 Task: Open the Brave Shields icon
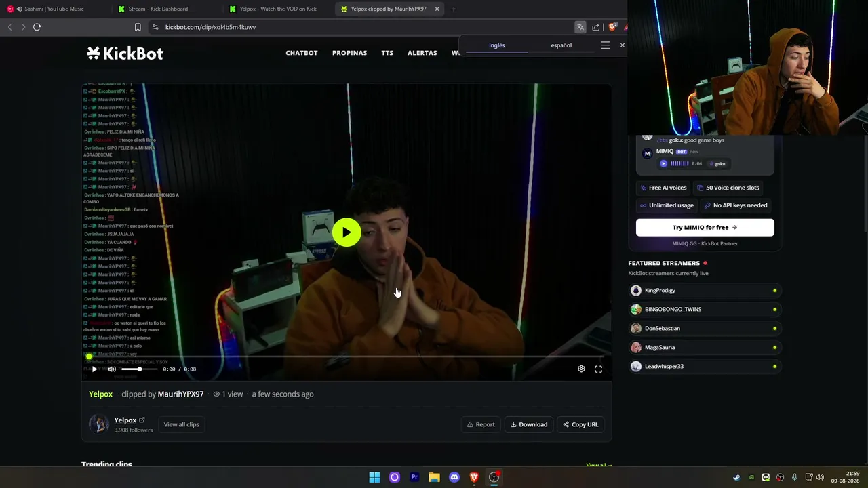click(612, 27)
